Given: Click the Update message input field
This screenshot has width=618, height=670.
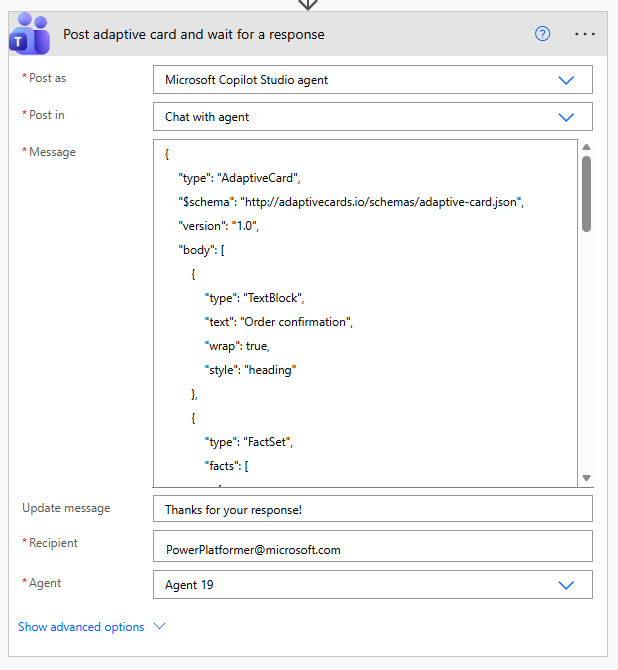Looking at the screenshot, I should 372,509.
